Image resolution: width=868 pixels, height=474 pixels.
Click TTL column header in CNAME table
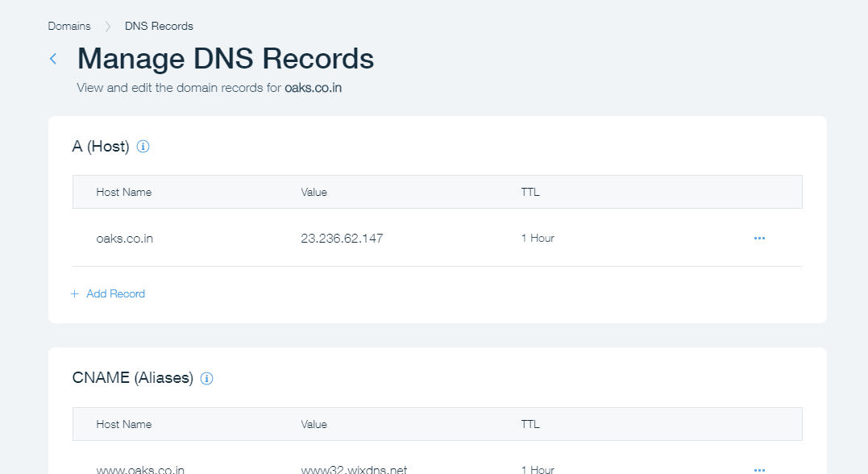pos(530,424)
